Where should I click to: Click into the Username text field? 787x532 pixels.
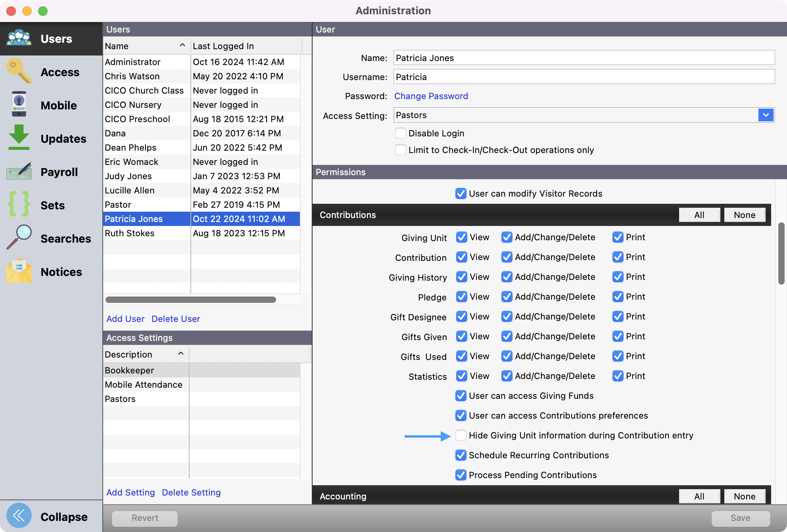pos(584,77)
